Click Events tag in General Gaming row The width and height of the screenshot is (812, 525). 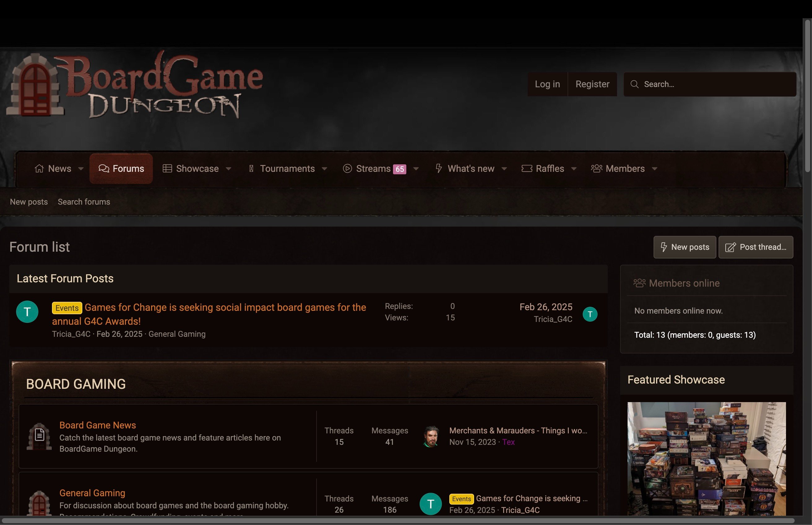pyautogui.click(x=461, y=499)
